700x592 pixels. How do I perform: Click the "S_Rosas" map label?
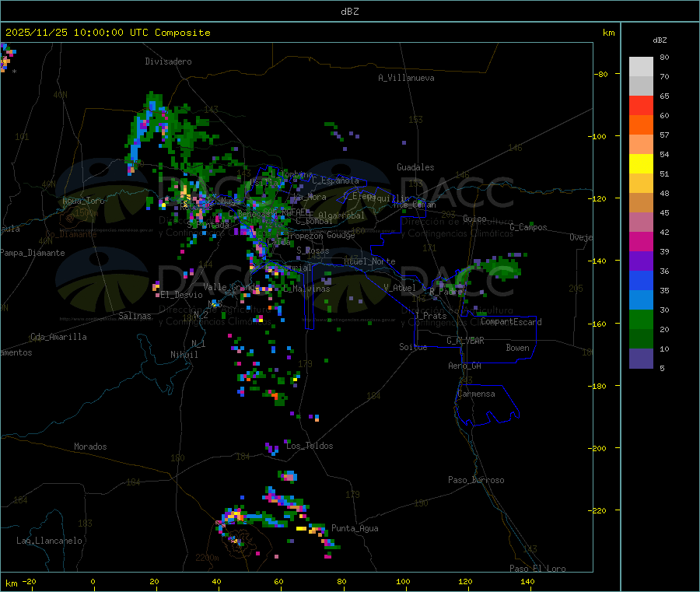click(313, 251)
